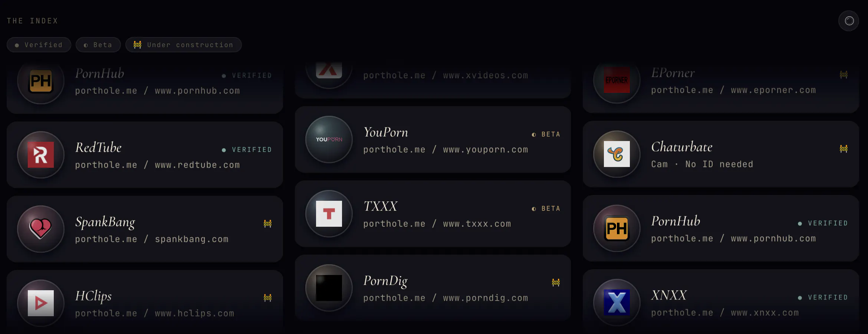The image size is (868, 334).
Task: Click the YouPorn round logo
Action: click(x=329, y=140)
